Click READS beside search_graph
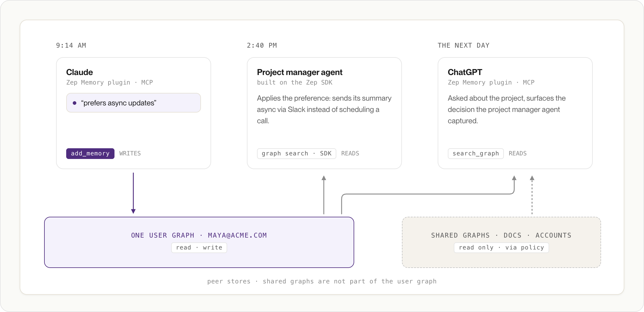Viewport: 644px width, 312px height. [x=518, y=154]
